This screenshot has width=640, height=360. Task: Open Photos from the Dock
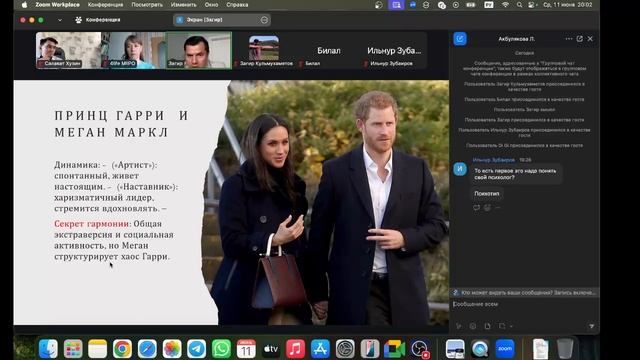[172, 349]
